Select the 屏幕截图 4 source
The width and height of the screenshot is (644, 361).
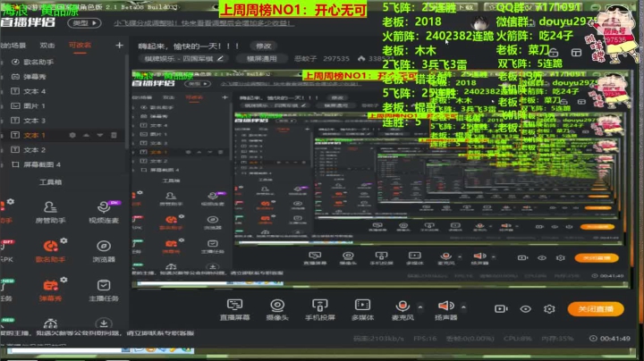[42, 164]
